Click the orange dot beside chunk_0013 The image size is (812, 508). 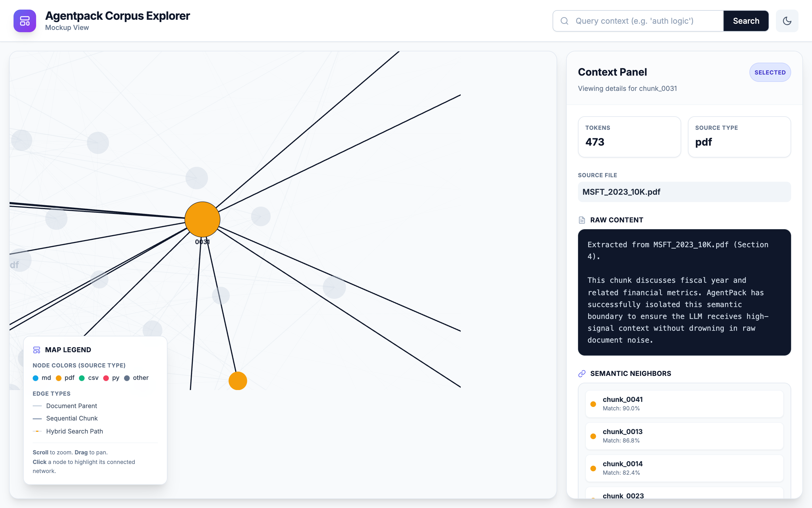coord(593,436)
